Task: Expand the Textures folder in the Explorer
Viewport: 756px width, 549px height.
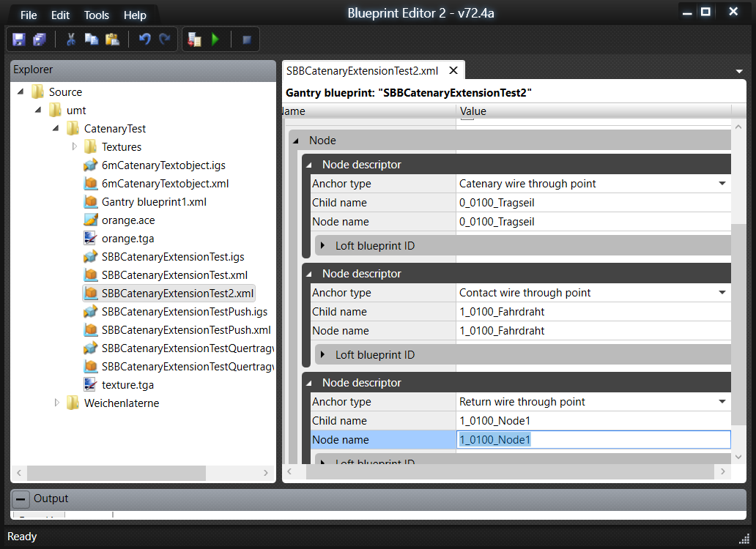Action: pyautogui.click(x=75, y=147)
